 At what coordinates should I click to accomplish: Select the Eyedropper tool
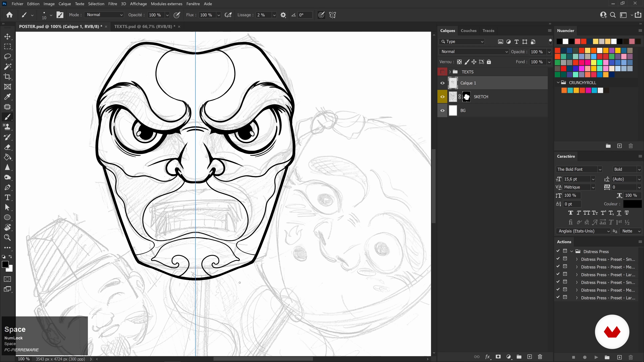point(8,97)
